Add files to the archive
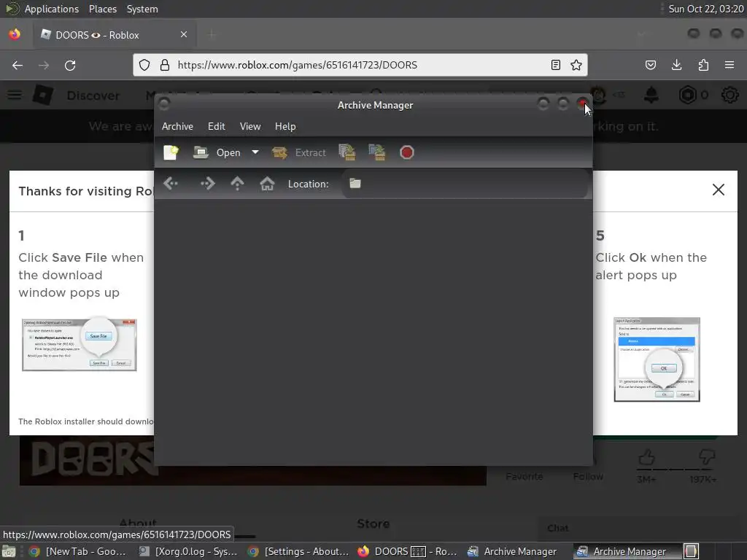747x560 pixels. pyautogui.click(x=347, y=152)
